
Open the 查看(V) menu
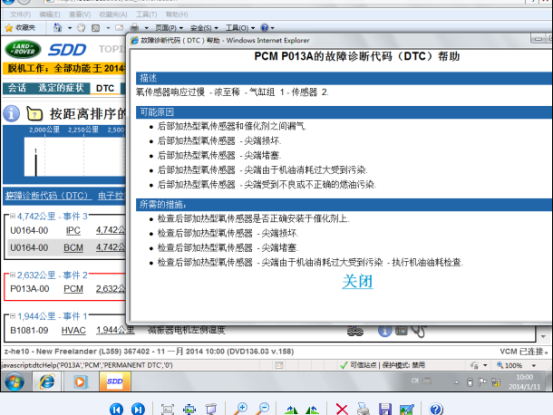point(80,14)
